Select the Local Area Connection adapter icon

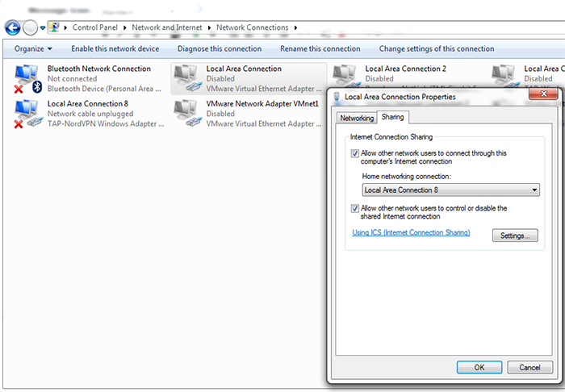pos(187,78)
